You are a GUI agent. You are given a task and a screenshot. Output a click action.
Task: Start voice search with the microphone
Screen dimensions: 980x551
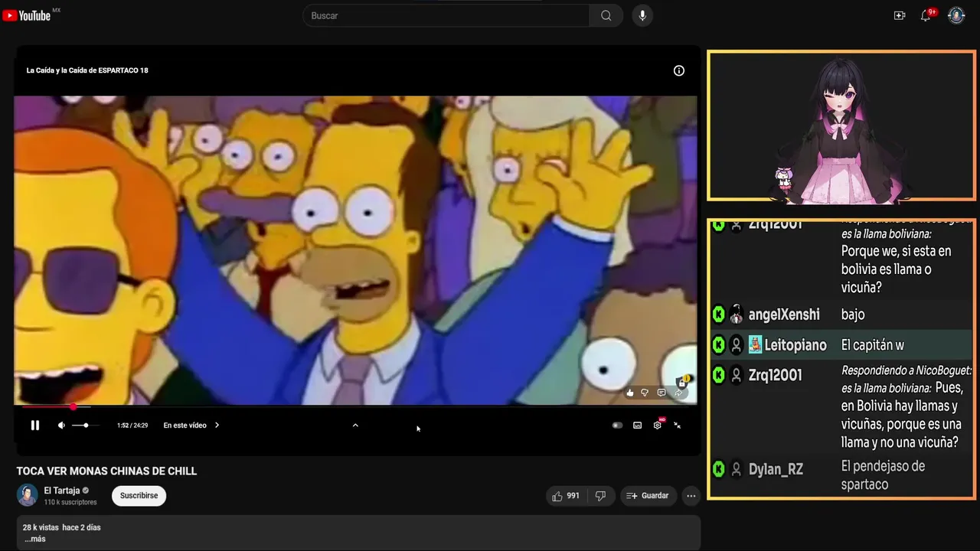point(642,15)
